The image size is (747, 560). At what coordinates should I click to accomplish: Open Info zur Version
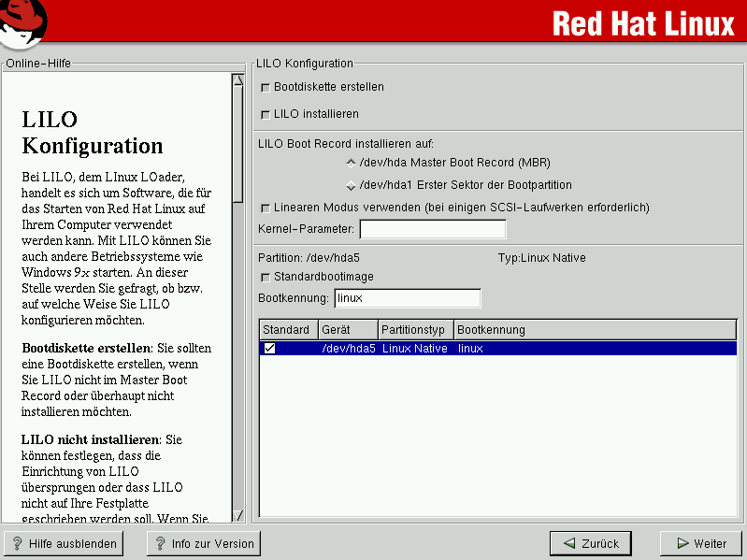[203, 543]
